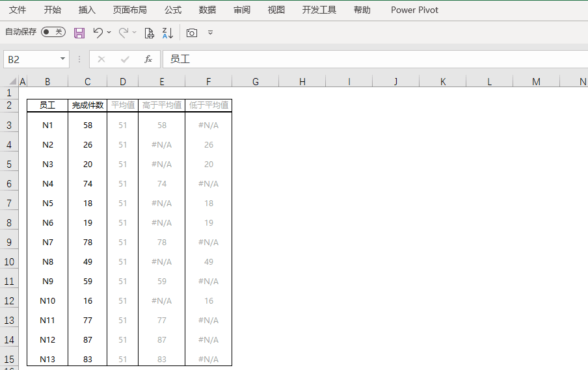Image resolution: width=588 pixels, height=370 pixels.
Task: Switch to the 帮助 tab
Action: point(362,10)
